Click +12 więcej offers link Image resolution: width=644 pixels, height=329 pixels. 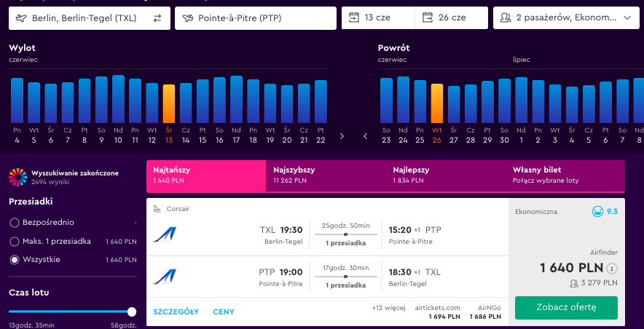(x=389, y=308)
